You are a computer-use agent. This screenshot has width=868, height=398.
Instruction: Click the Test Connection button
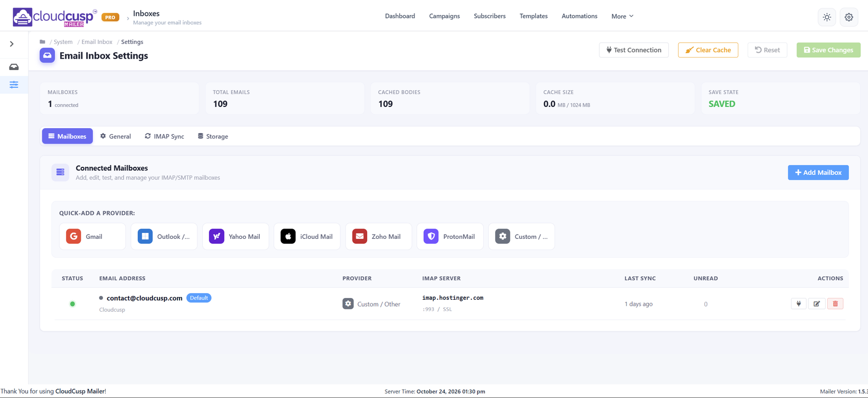634,50
